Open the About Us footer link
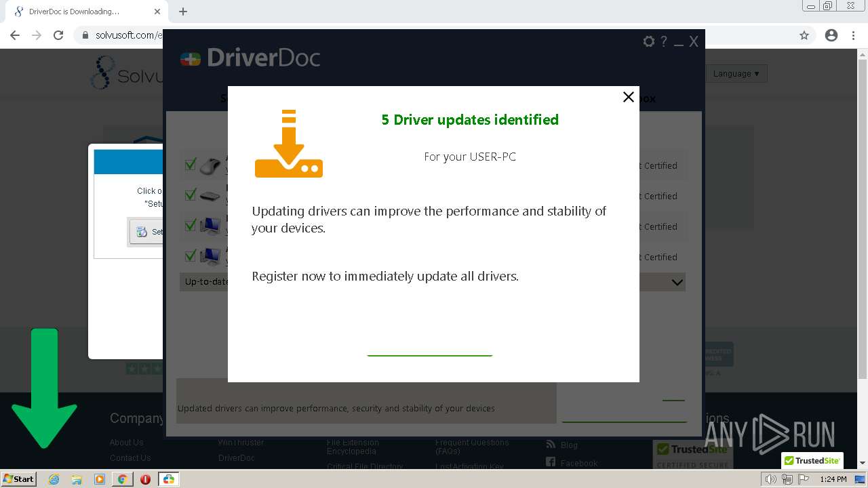 tap(126, 443)
